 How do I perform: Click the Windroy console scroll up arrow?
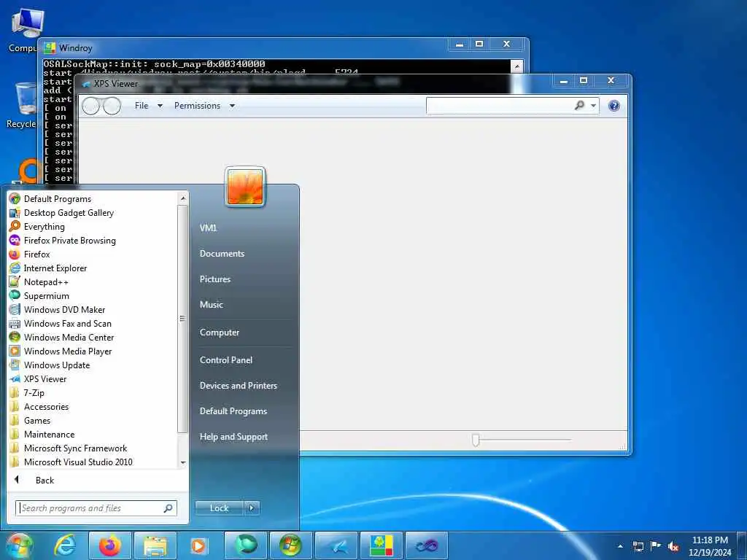[x=517, y=66]
